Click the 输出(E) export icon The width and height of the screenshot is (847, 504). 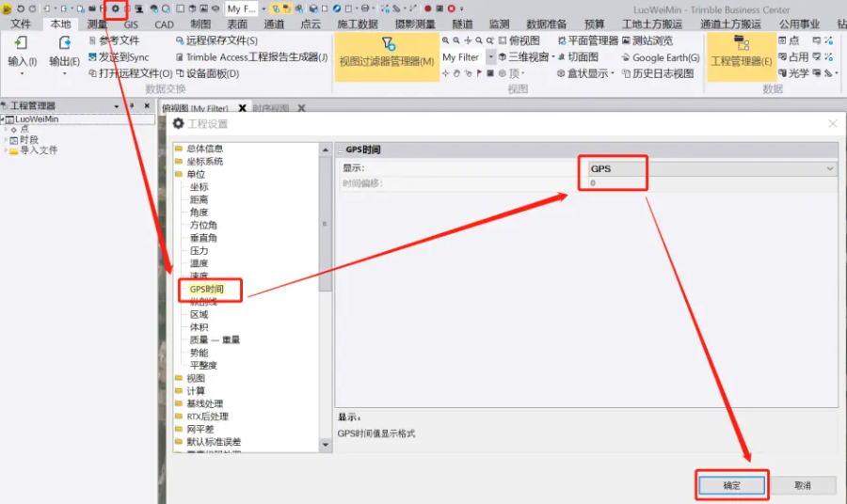[x=64, y=43]
